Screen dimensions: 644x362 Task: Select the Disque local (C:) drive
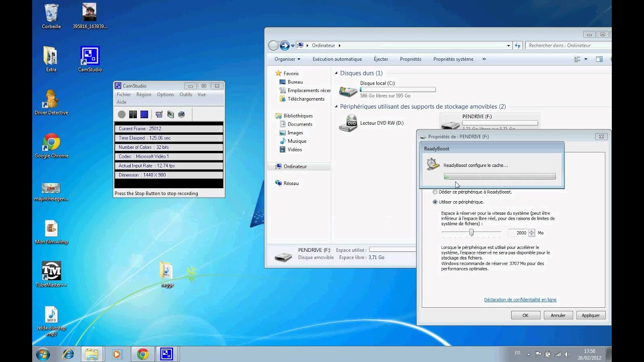tap(386, 89)
